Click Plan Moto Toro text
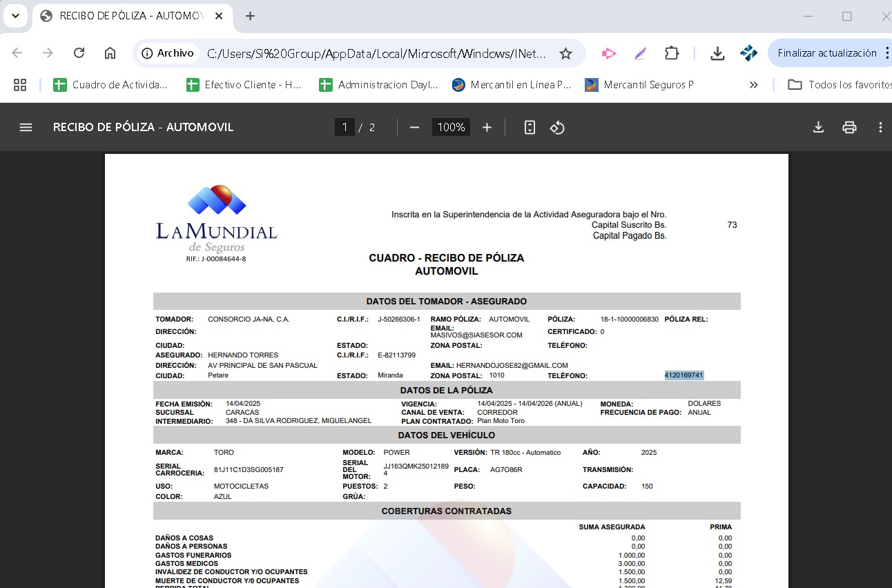This screenshot has height=588, width=892. (501, 421)
